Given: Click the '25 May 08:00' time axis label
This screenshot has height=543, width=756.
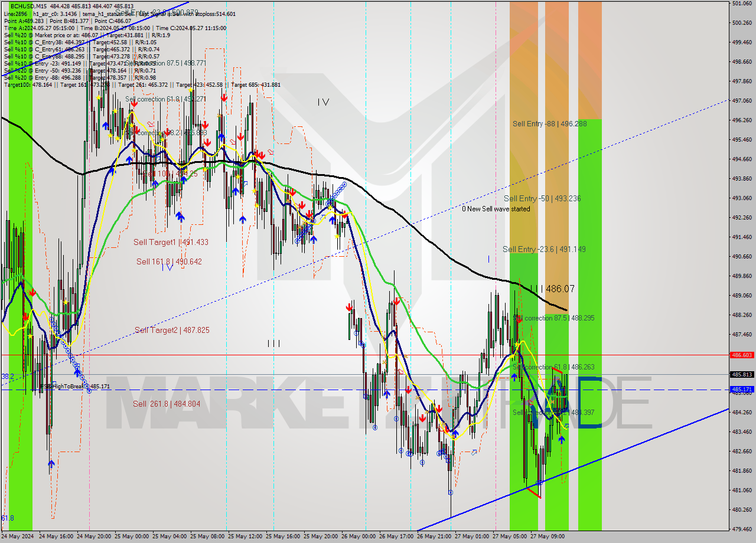Looking at the screenshot, I should pos(207,537).
